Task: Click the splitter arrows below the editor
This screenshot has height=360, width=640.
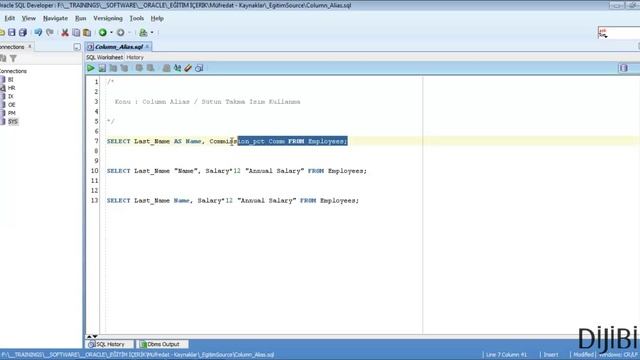Action: (x=91, y=337)
